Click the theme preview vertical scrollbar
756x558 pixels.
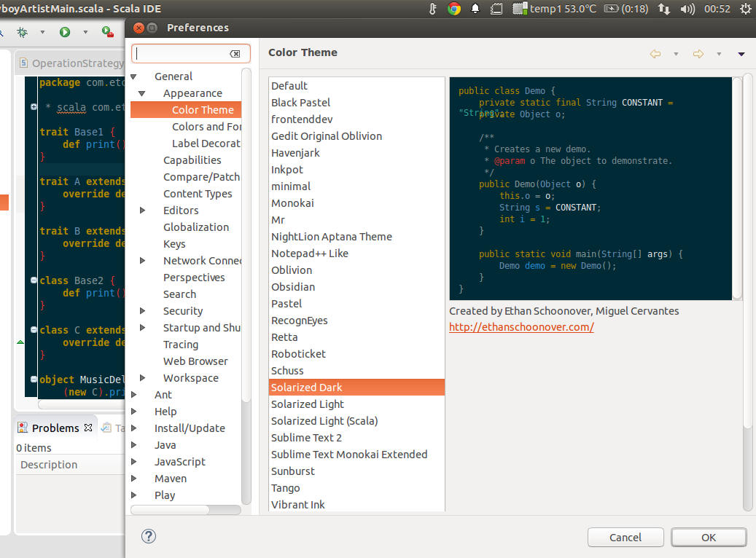737,188
